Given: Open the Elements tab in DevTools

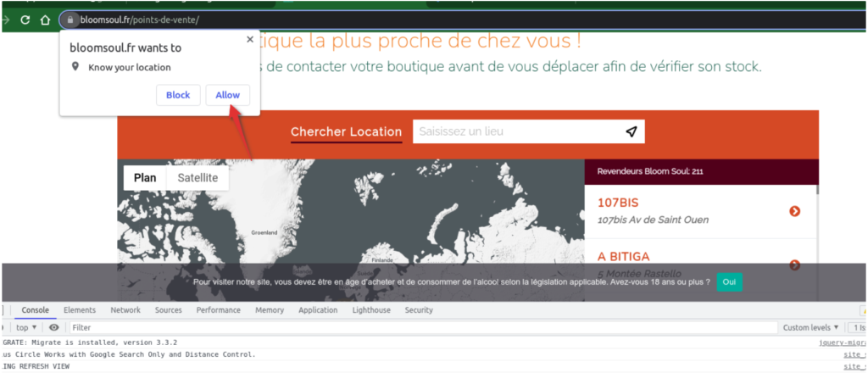Looking at the screenshot, I should pos(79,310).
